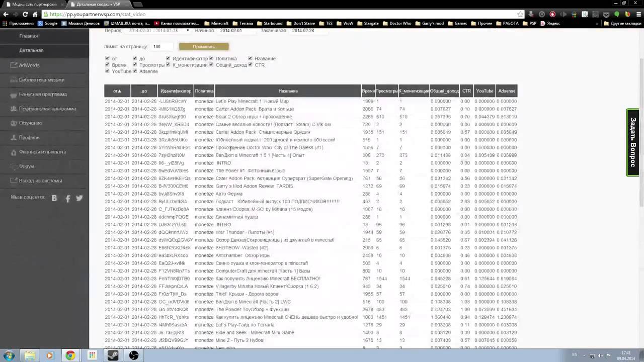Open Doctor Who bookmarks folder
The image size is (644, 362).
(x=396, y=23)
